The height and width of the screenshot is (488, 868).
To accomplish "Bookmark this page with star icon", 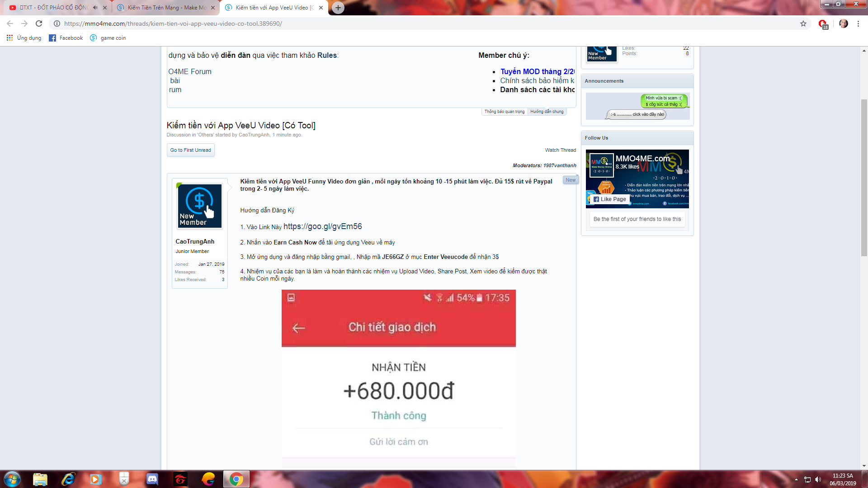I will [803, 23].
